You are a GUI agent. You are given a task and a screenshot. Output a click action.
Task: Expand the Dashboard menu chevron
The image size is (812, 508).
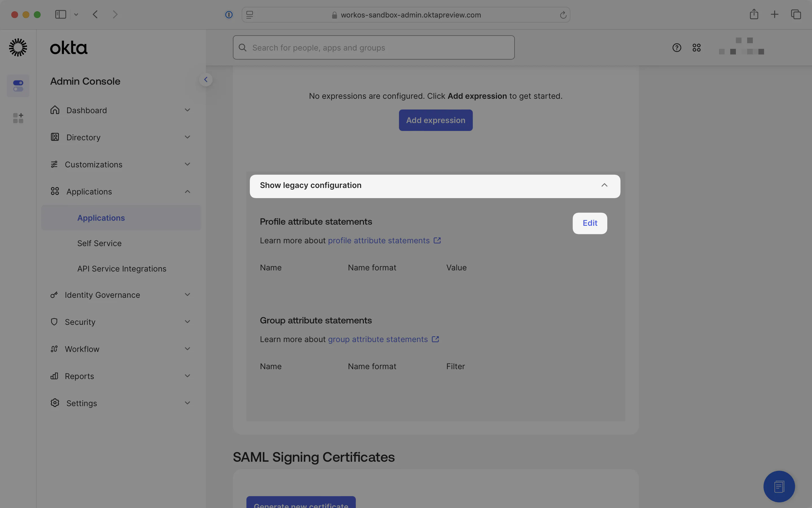pyautogui.click(x=187, y=110)
